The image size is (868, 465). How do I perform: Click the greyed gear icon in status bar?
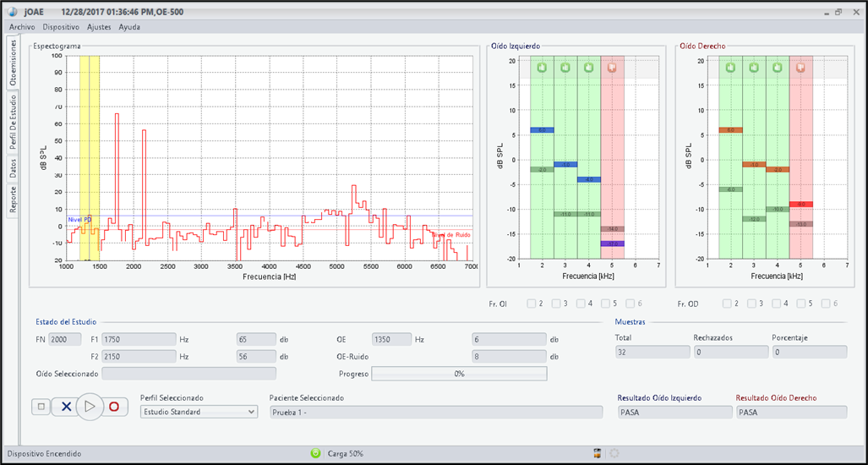tap(614, 453)
